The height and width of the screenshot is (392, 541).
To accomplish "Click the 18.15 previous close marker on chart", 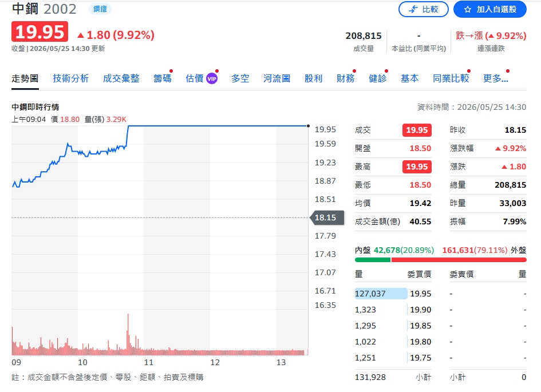I will pyautogui.click(x=327, y=217).
